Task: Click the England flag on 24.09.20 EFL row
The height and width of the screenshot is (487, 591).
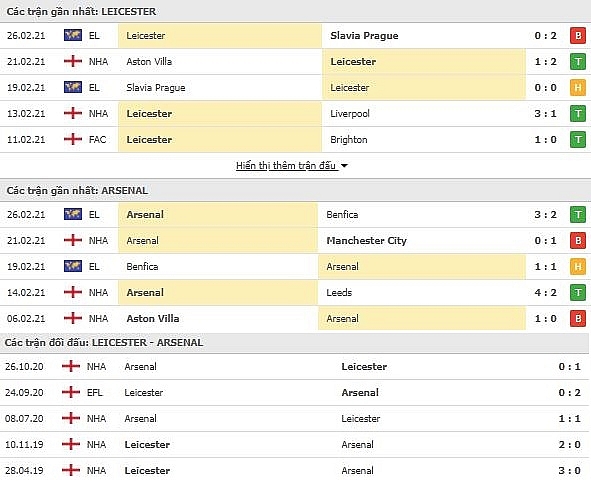Action: [x=71, y=392]
